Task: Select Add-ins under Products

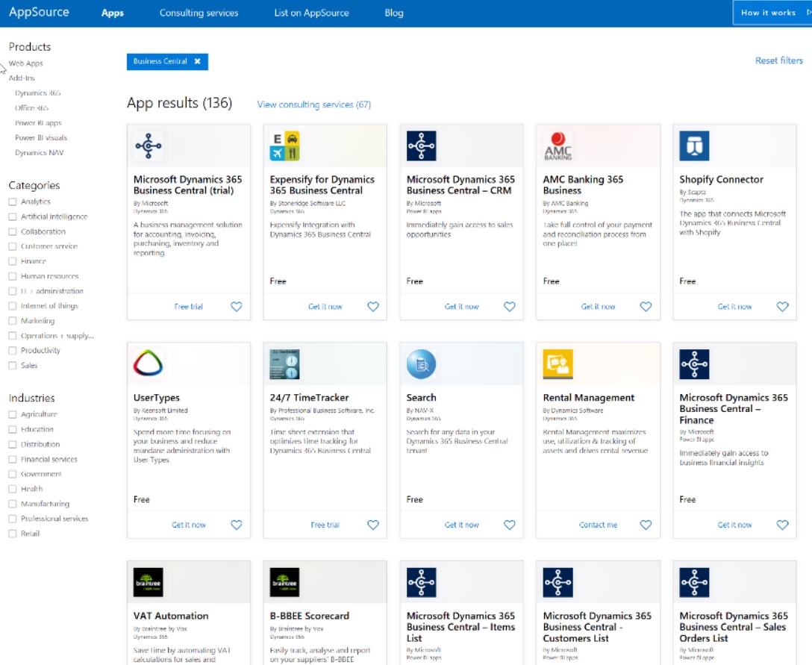Action: [22, 78]
